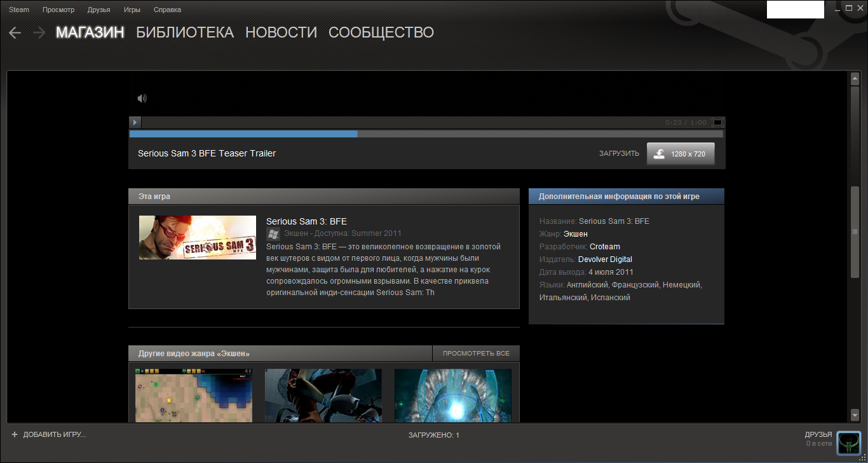This screenshot has height=463, width=868.
Task: Switch to the НОВОСТИ tab
Action: coord(281,32)
